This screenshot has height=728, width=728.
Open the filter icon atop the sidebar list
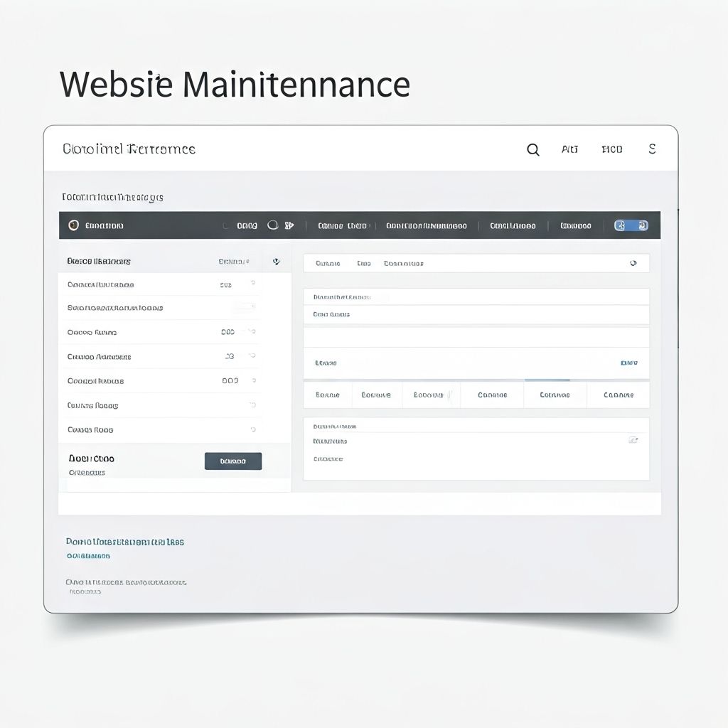(277, 262)
